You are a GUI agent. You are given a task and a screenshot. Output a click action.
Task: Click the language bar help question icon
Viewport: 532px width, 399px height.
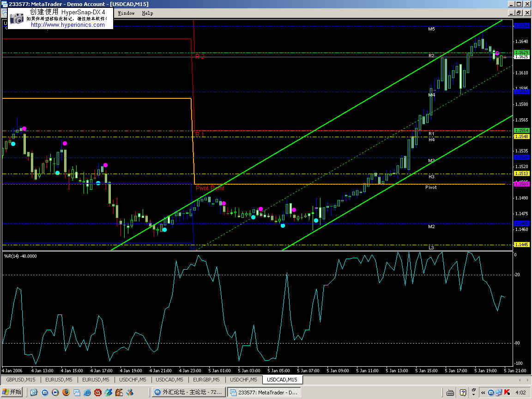[463, 393]
